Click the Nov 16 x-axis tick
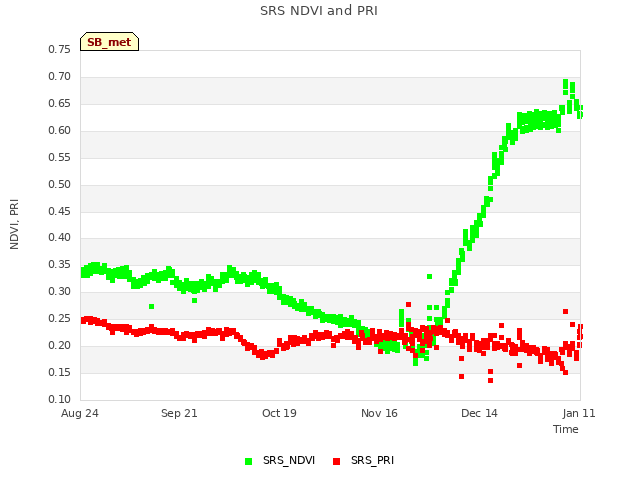 pos(379,413)
